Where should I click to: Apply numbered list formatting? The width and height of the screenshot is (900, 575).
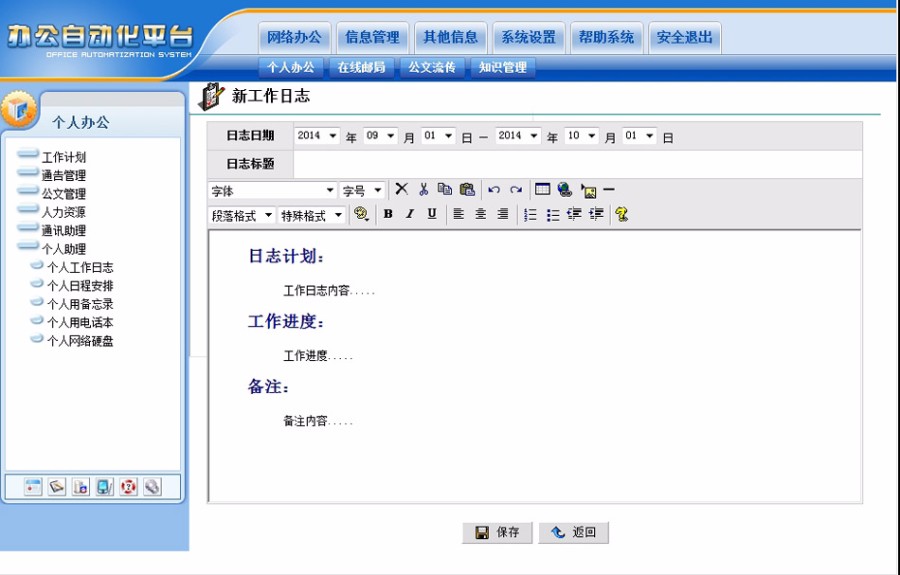(x=530, y=215)
